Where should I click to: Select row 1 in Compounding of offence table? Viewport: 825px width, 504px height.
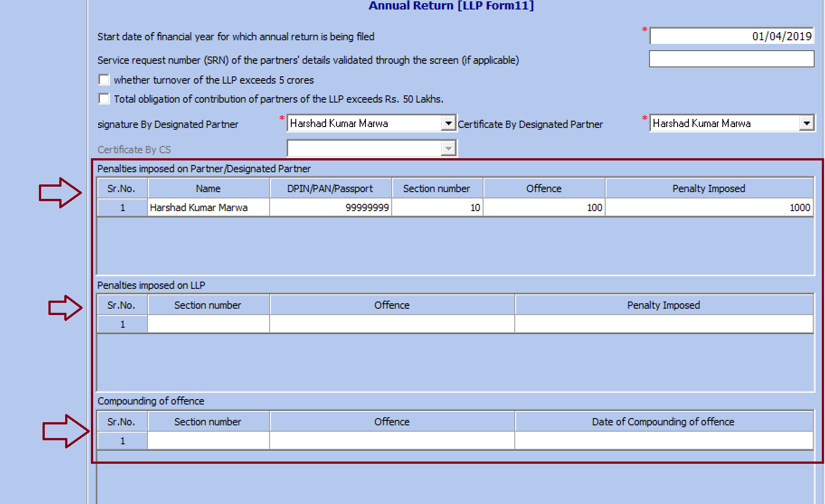coord(123,441)
